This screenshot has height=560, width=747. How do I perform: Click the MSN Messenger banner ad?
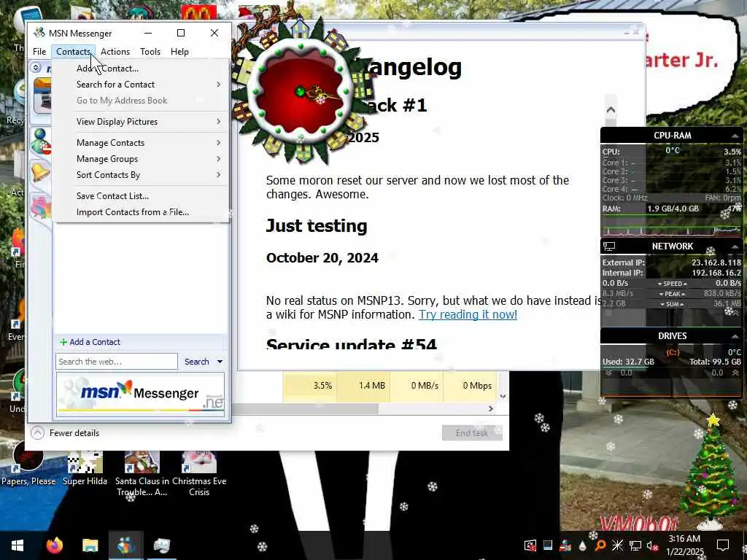click(141, 394)
